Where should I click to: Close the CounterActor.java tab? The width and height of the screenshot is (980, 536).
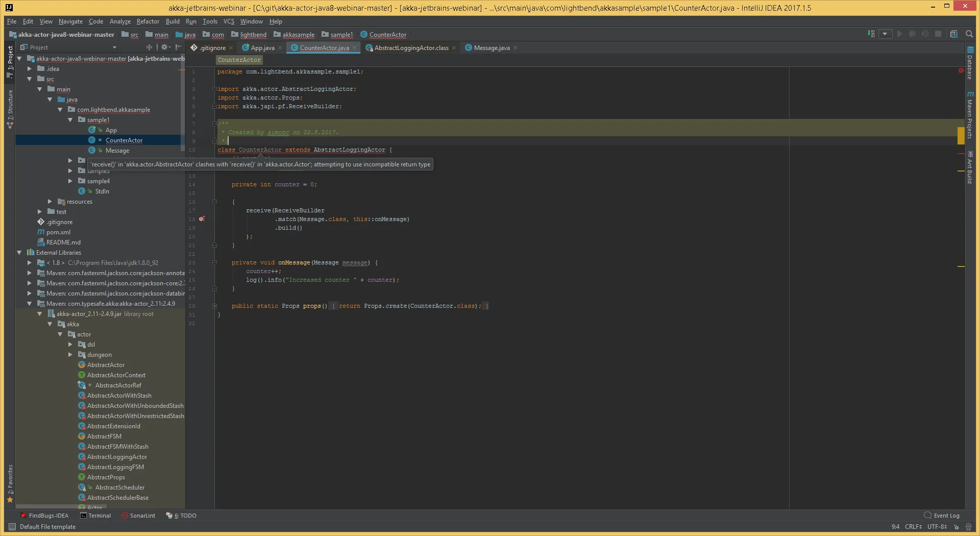pos(355,48)
